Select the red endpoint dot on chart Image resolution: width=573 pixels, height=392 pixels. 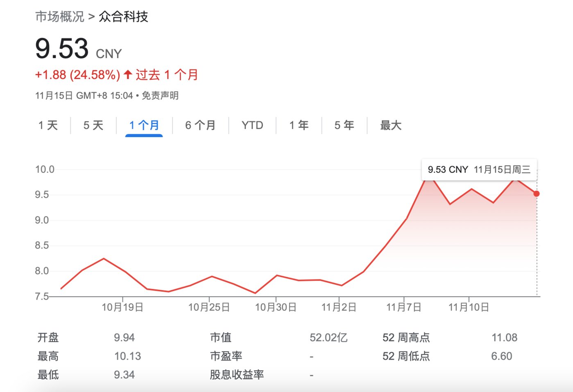pos(537,194)
